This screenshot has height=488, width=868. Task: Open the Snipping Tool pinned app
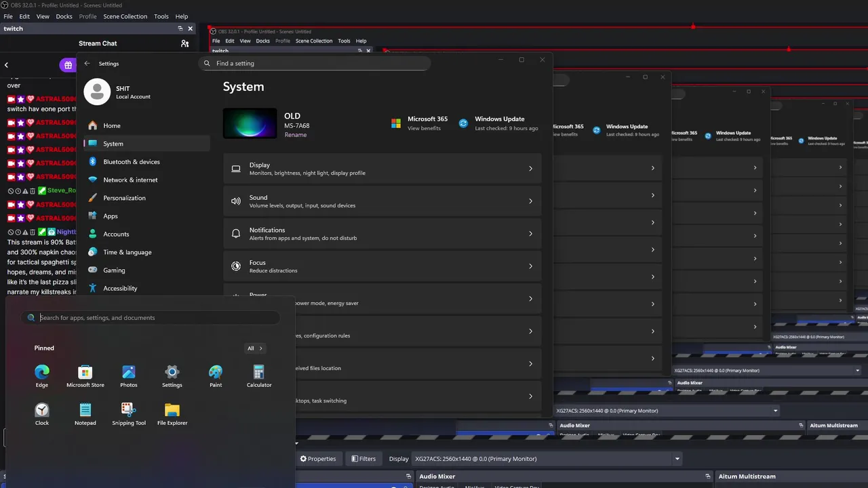pyautogui.click(x=129, y=414)
